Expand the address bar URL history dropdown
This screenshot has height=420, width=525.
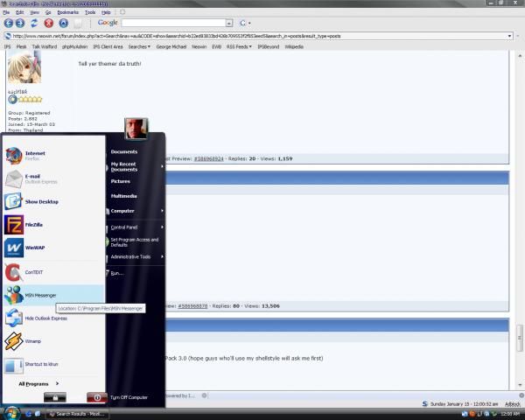(509, 36)
